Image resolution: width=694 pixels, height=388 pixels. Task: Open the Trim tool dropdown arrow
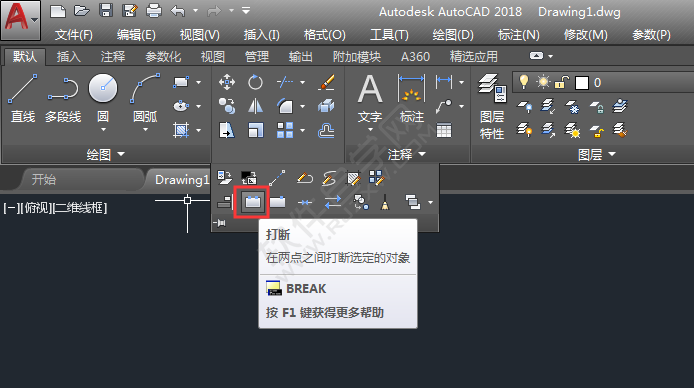[302, 82]
